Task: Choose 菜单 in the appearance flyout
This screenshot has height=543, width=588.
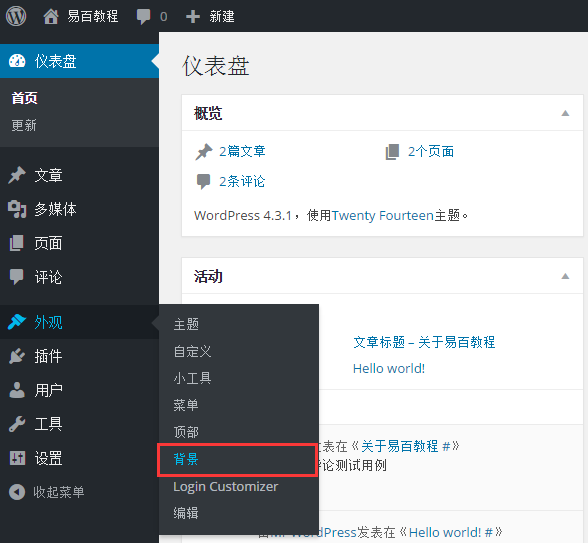Action: point(186,405)
